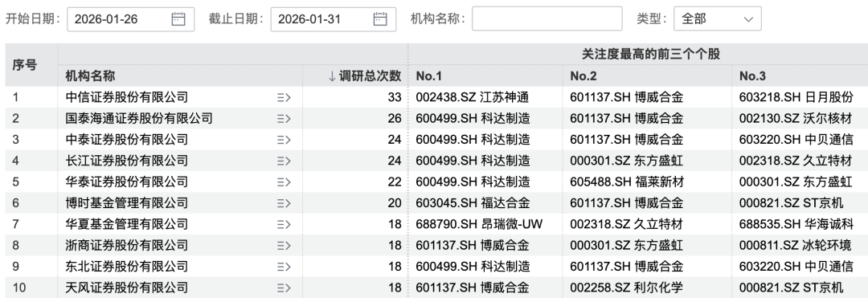Select 华泰证券股份有限公司 institution name
The image size is (868, 298).
pyautogui.click(x=127, y=182)
